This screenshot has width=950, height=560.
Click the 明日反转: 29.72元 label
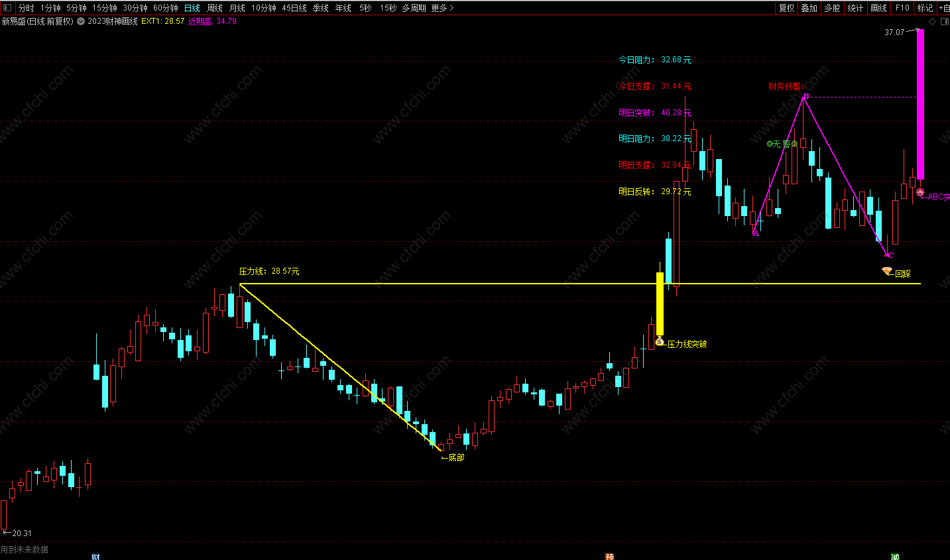pos(655,192)
